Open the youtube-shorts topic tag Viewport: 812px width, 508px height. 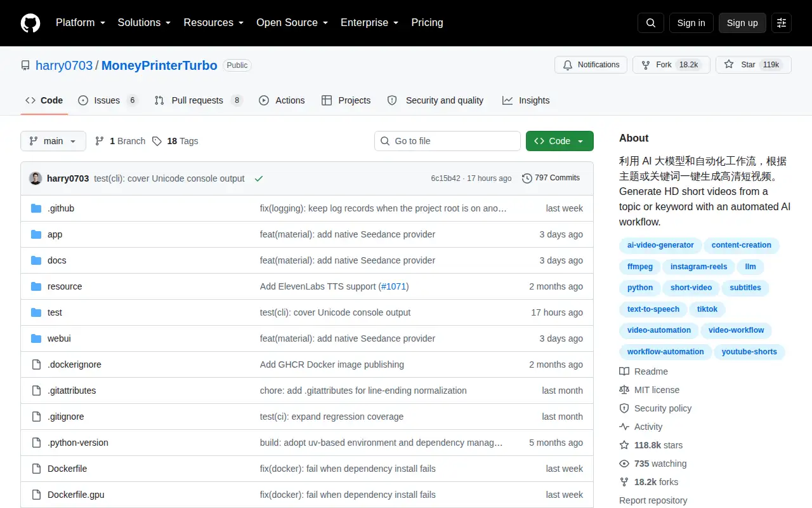coord(749,352)
